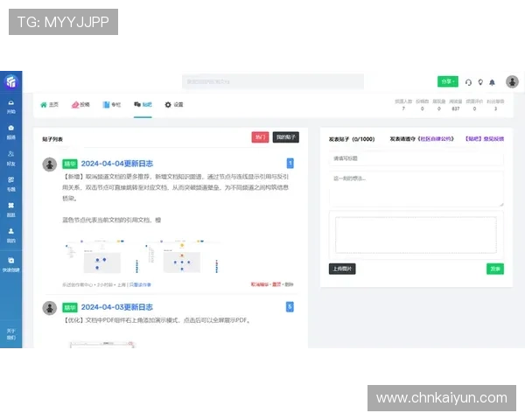Open the 【贴吧】意见反馈 feedback link

(485, 138)
